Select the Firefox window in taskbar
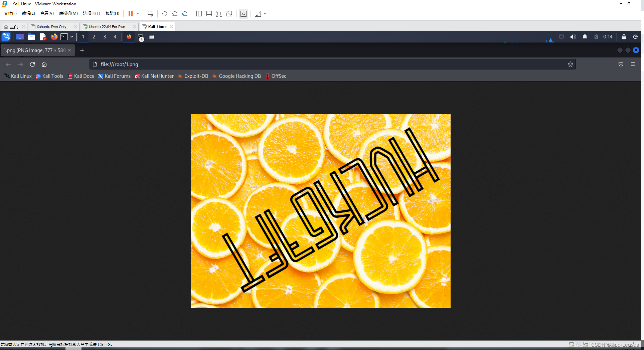This screenshot has width=644, height=350. [129, 37]
